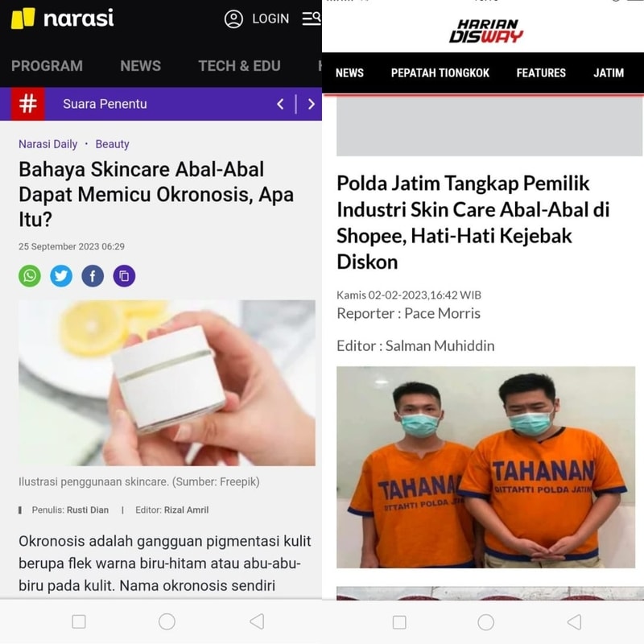Open the Narasi search menu icon

coord(312,19)
